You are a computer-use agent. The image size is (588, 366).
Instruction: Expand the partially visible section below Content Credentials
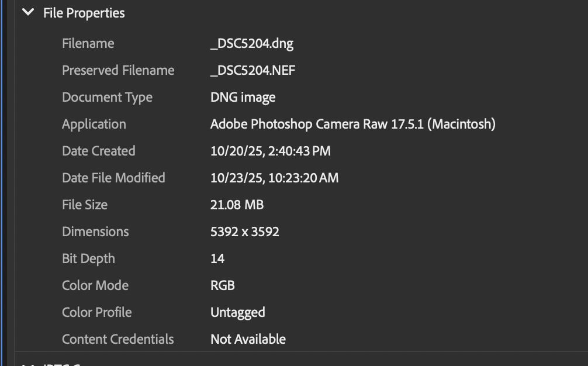click(x=27, y=364)
